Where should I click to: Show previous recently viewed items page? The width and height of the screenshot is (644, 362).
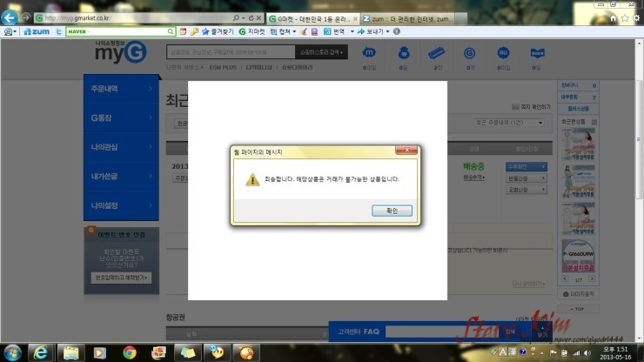tap(565, 279)
